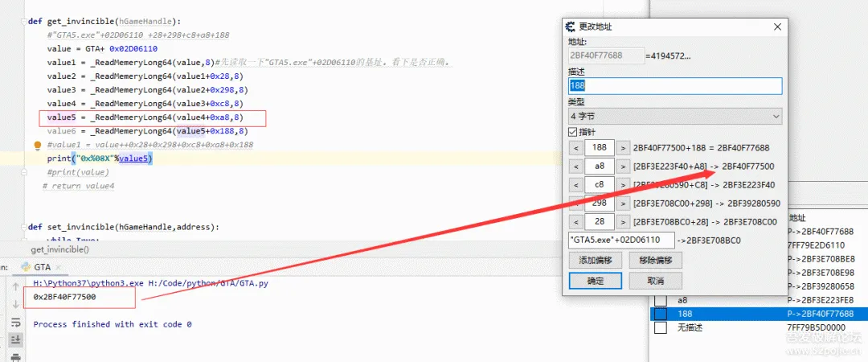Viewport: 868px width, 362px height.
Task: Click table address 7FF79B5D0000
Action: (x=816, y=327)
